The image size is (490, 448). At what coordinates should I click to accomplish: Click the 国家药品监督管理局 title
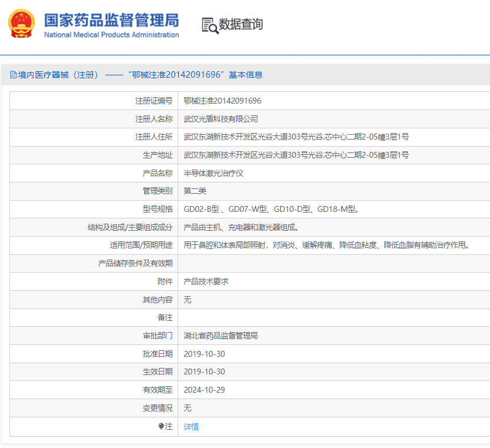[x=111, y=21]
